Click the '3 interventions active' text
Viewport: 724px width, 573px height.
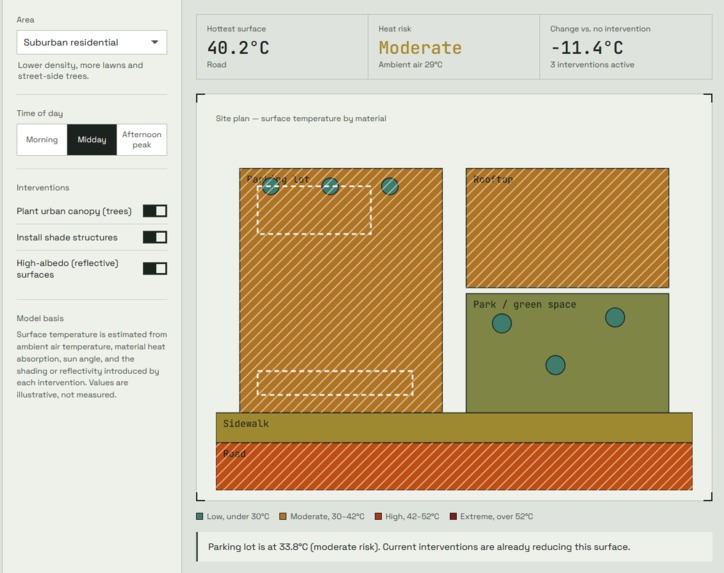click(x=592, y=65)
